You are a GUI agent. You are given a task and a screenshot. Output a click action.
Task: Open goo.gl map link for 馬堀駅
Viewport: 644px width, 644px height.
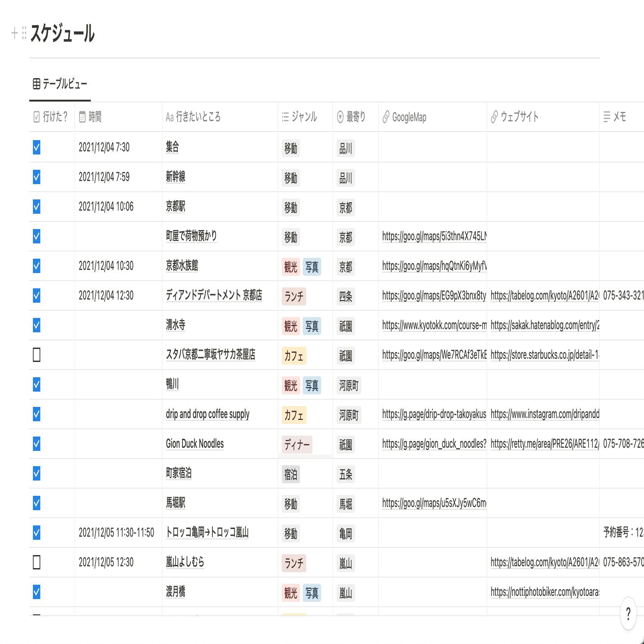pos(434,503)
